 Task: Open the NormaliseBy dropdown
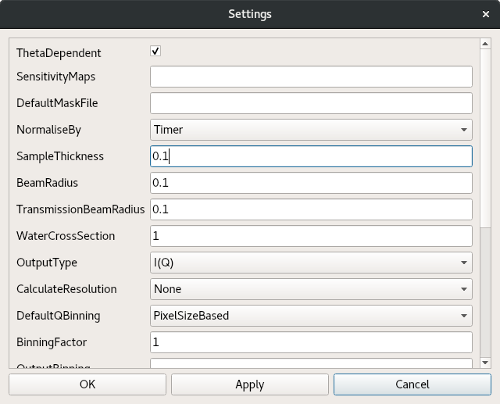pos(311,130)
